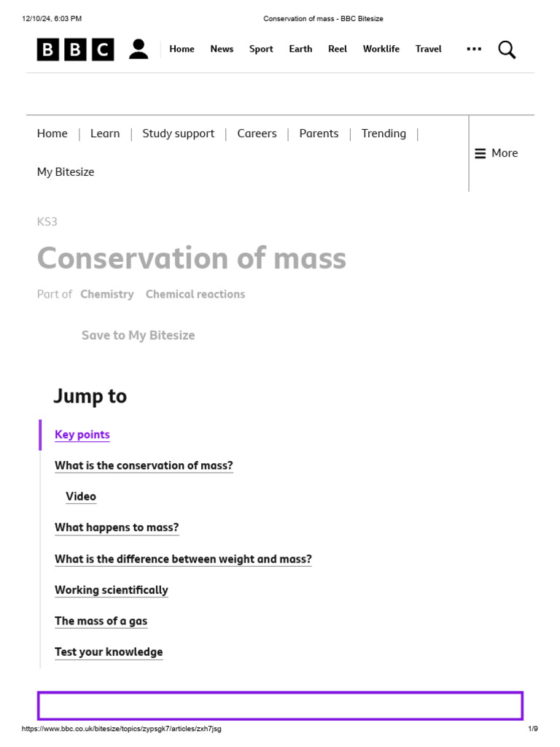Open the Learn tab in Bitesize
This screenshot has width=560, height=747.
pyautogui.click(x=105, y=133)
